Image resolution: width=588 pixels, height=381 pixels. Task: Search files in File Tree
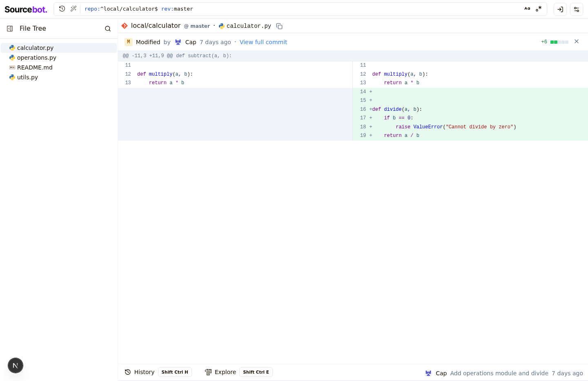[x=108, y=29]
